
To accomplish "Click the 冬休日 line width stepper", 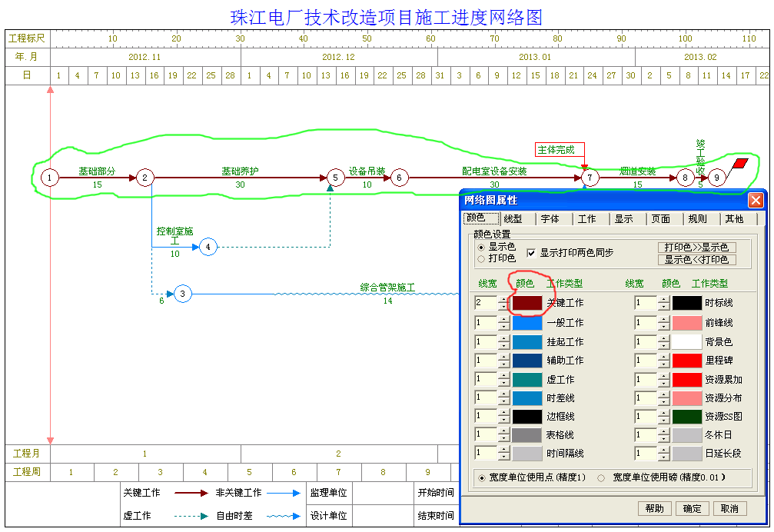I will tap(663, 435).
